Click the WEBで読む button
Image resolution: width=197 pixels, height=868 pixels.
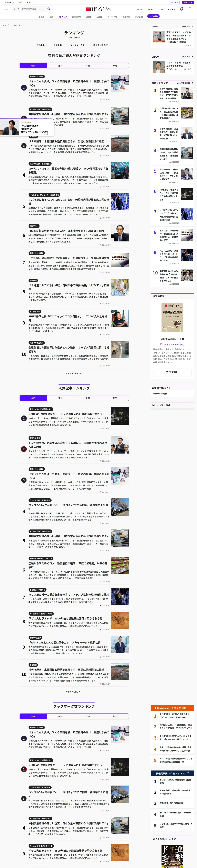pyautogui.click(x=172, y=372)
